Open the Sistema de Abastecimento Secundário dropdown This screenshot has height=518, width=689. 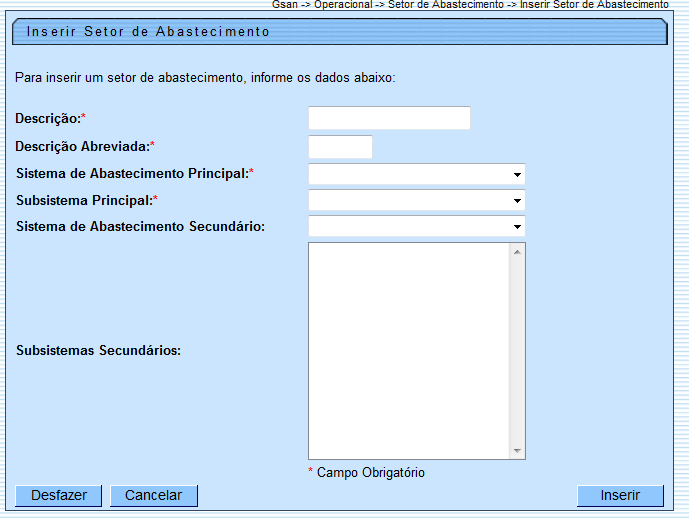[416, 227]
